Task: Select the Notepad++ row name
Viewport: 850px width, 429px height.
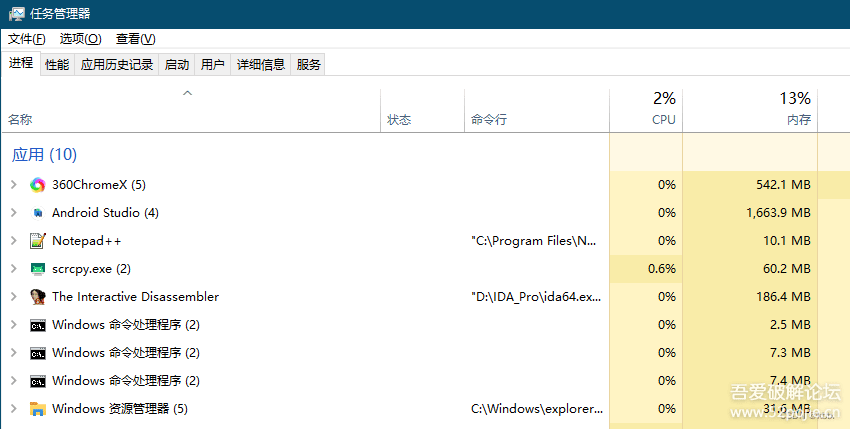Action: 87,241
